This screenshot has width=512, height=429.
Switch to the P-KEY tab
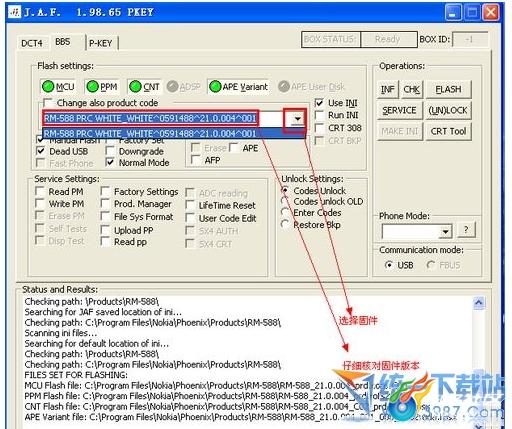[101, 43]
